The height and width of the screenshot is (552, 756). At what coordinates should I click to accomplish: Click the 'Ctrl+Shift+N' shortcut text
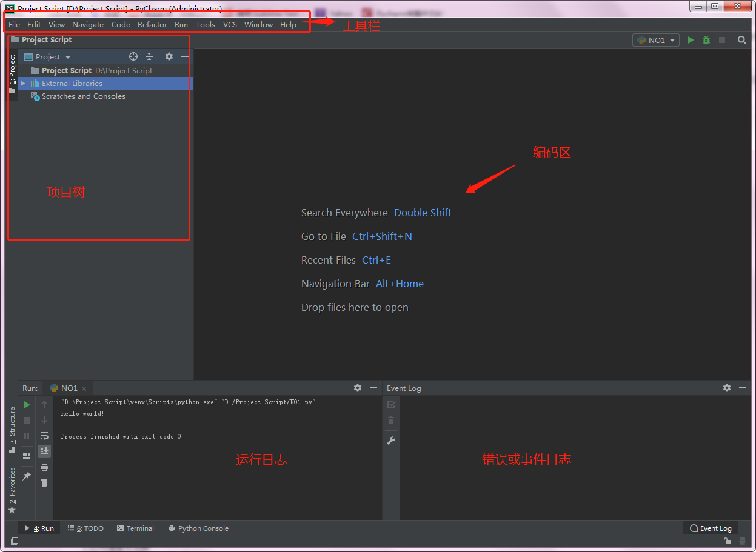[382, 236]
